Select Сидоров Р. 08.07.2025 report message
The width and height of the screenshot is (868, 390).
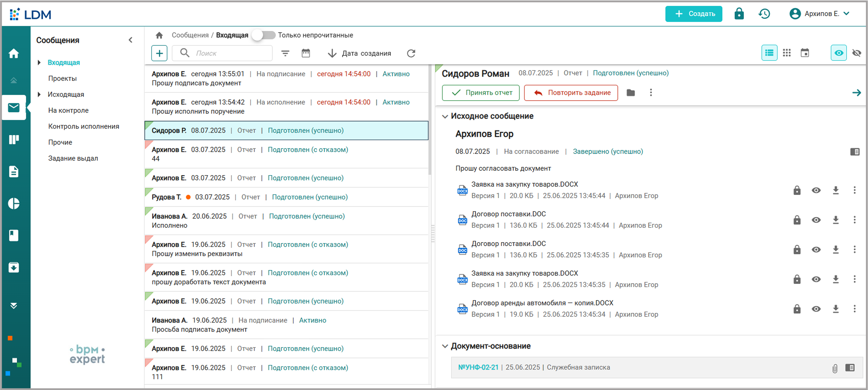click(286, 130)
